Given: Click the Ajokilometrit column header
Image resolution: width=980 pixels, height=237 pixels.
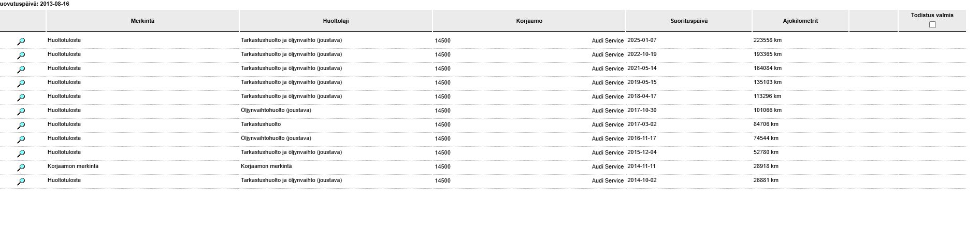Looking at the screenshot, I should coord(800,21).
